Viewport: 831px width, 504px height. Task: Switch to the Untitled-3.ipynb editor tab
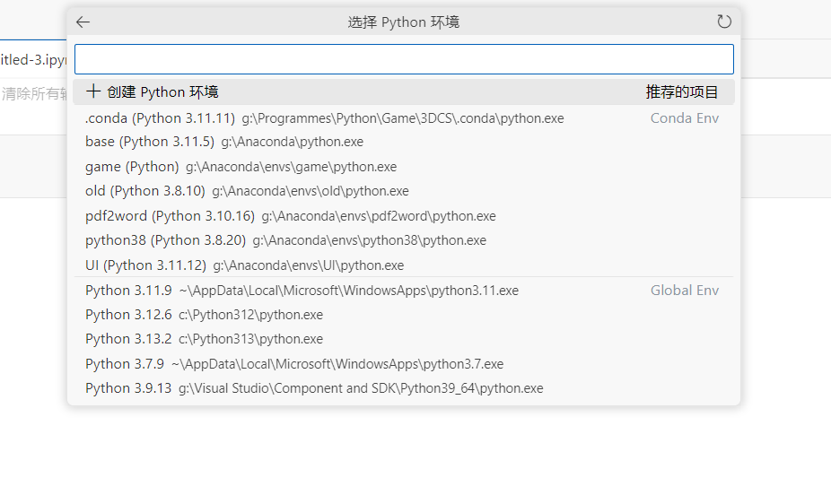pyautogui.click(x=33, y=60)
